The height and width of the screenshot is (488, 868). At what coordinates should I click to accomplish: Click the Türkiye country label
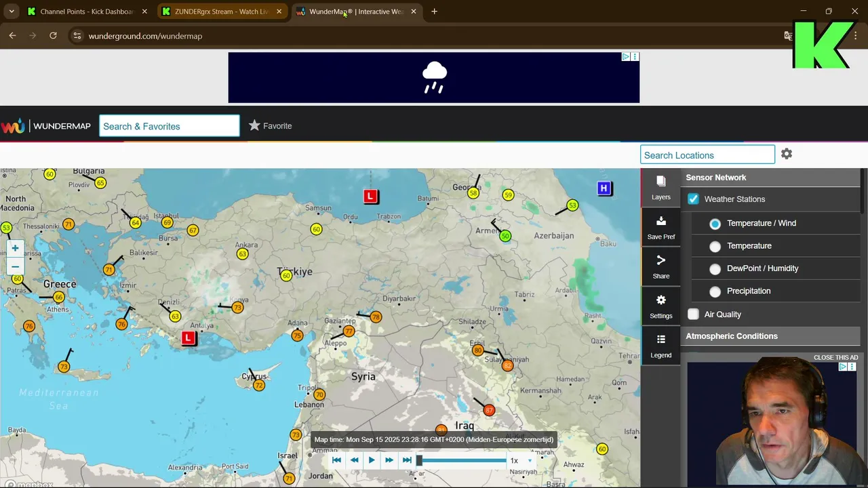295,271
